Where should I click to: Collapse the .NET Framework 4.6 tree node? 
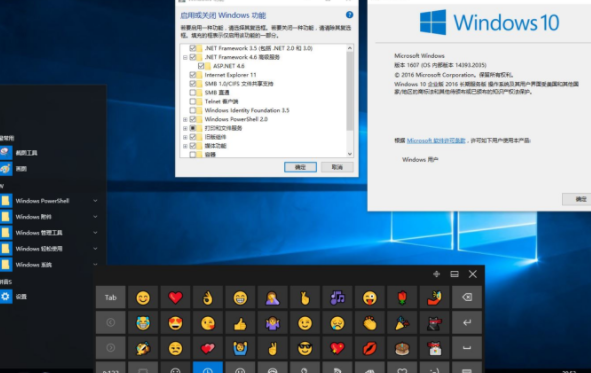click(x=185, y=57)
